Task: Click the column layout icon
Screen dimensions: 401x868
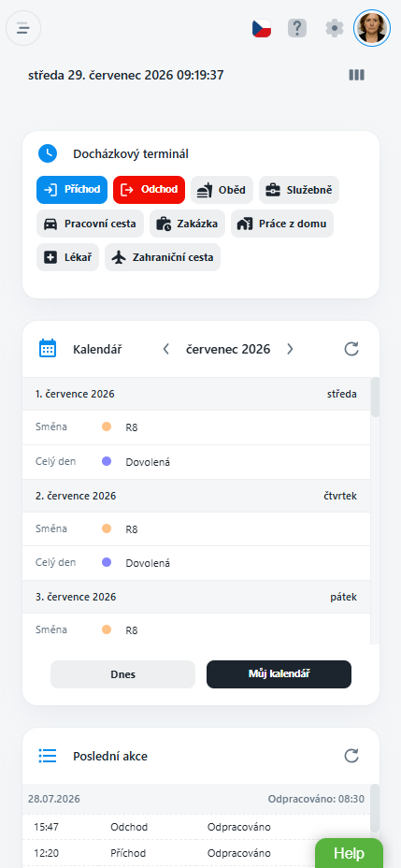Action: (357, 75)
